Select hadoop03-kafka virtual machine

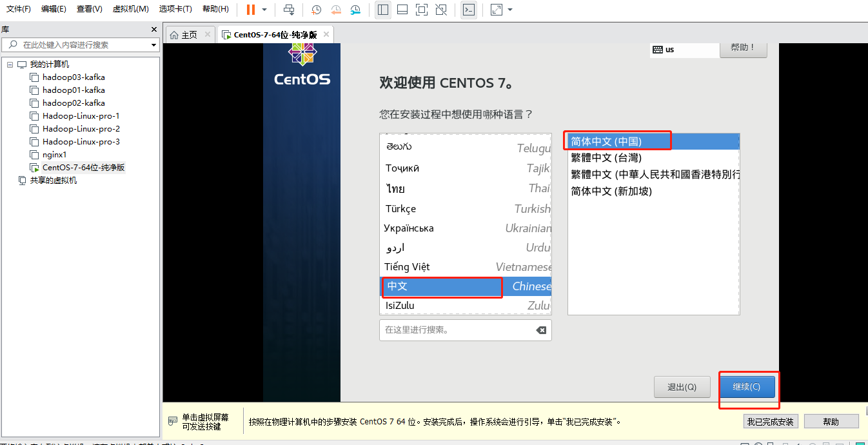pos(74,77)
